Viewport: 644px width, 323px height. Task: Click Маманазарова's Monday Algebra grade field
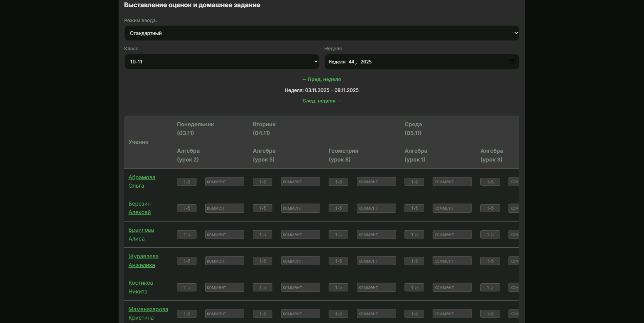coord(187,314)
